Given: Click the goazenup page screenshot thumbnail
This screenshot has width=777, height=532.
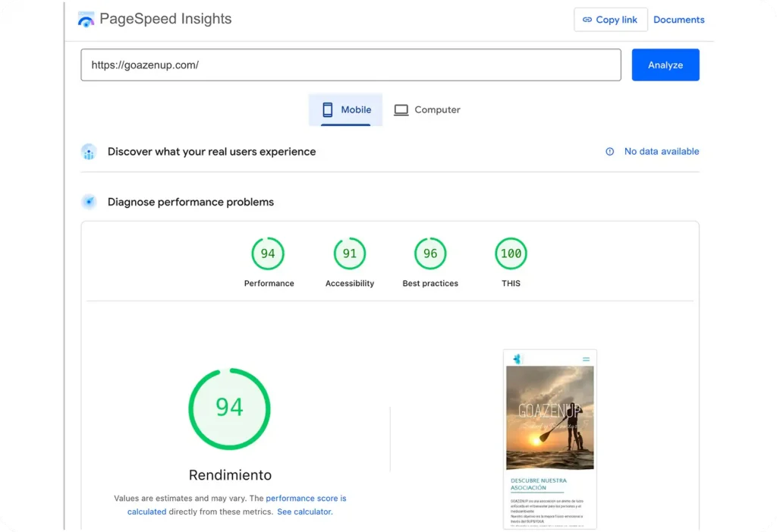Looking at the screenshot, I should pyautogui.click(x=549, y=440).
